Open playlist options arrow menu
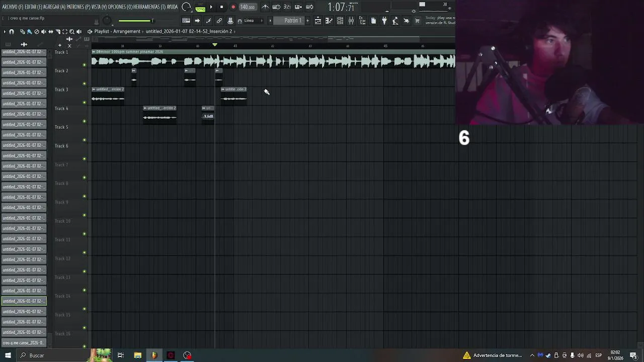Image resolution: width=644 pixels, height=362 pixels. (5, 32)
